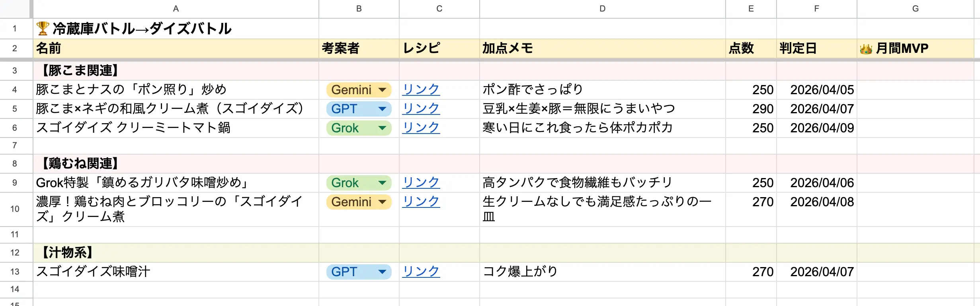
Task: Expand the Grok dropdown in row 9
Action: click(382, 183)
